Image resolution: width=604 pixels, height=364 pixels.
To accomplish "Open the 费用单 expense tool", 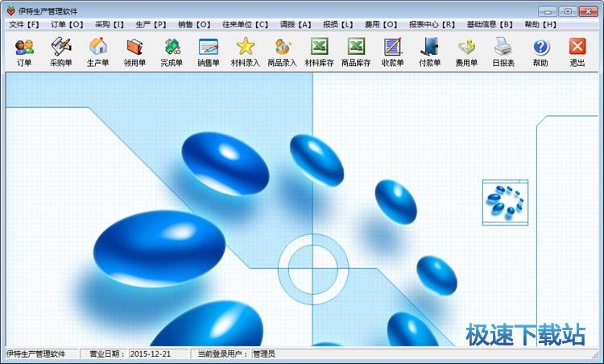I will (466, 52).
